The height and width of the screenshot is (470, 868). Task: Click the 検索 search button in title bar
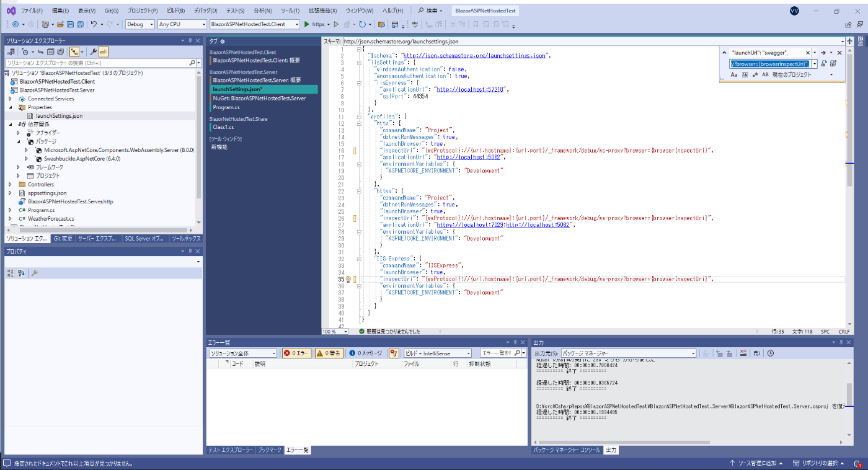(431, 11)
